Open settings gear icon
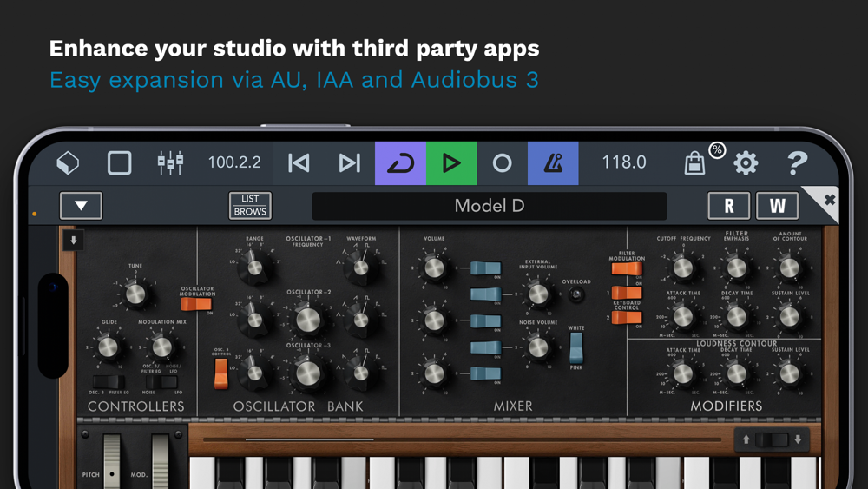 746,163
